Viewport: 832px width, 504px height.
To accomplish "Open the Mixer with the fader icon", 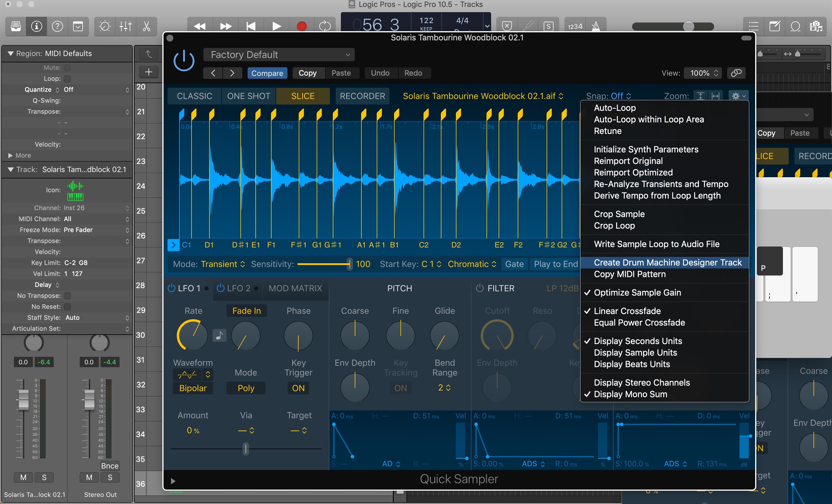I will click(x=125, y=26).
